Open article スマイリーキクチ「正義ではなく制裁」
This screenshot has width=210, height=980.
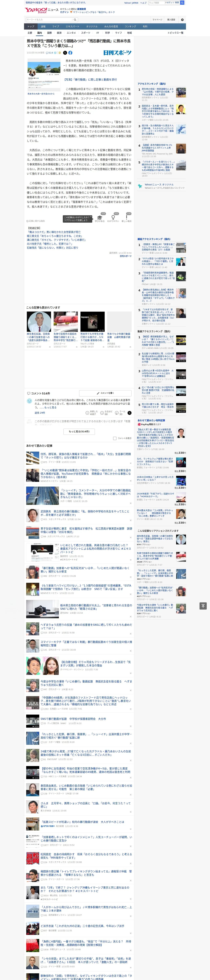[86, 643]
